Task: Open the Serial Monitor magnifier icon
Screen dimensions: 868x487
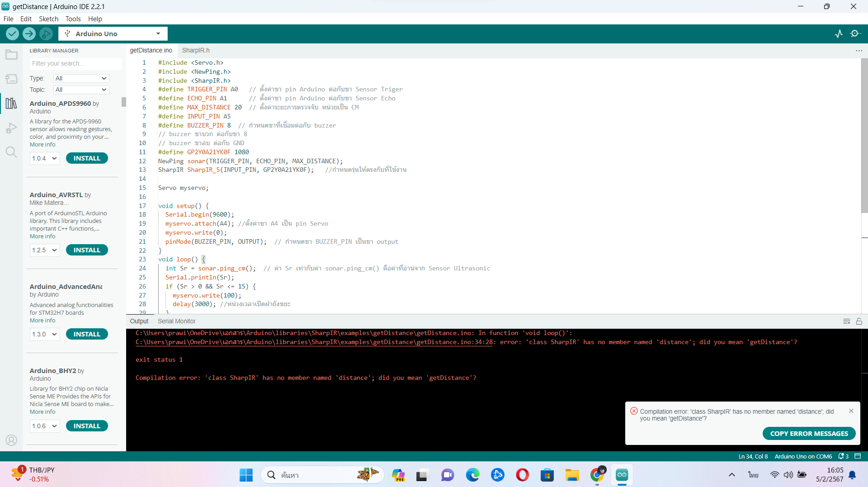Action: click(x=855, y=33)
